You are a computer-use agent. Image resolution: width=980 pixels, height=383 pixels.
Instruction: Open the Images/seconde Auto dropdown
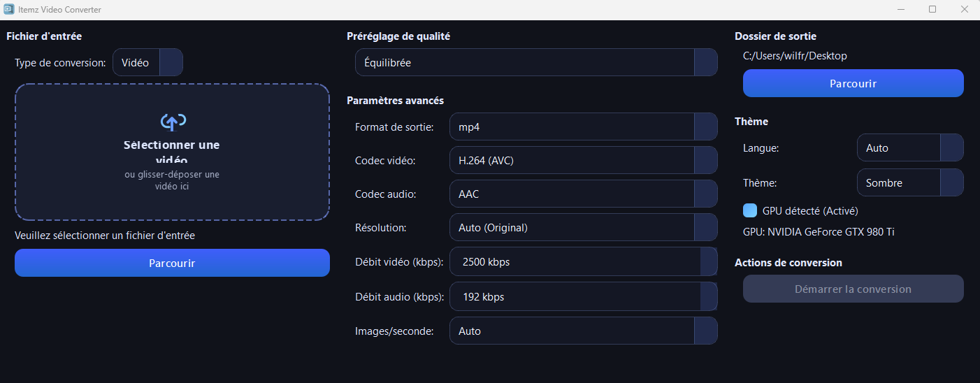pos(583,331)
